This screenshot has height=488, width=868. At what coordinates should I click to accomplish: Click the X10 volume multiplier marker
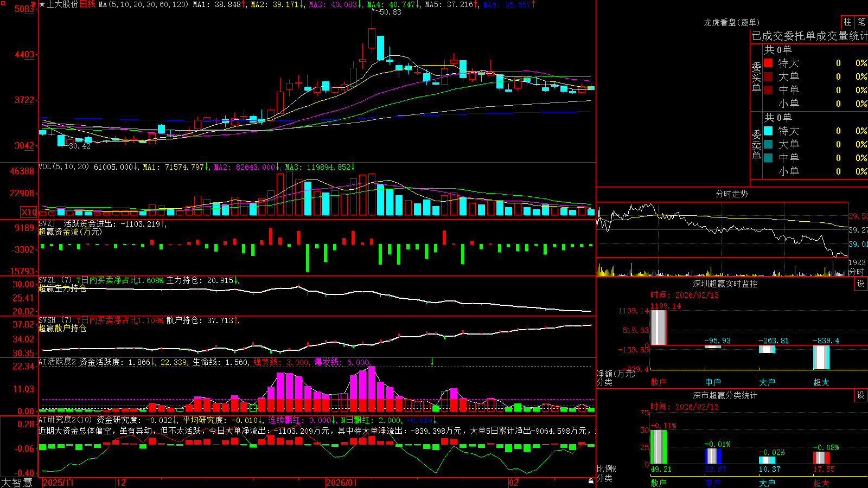point(29,212)
